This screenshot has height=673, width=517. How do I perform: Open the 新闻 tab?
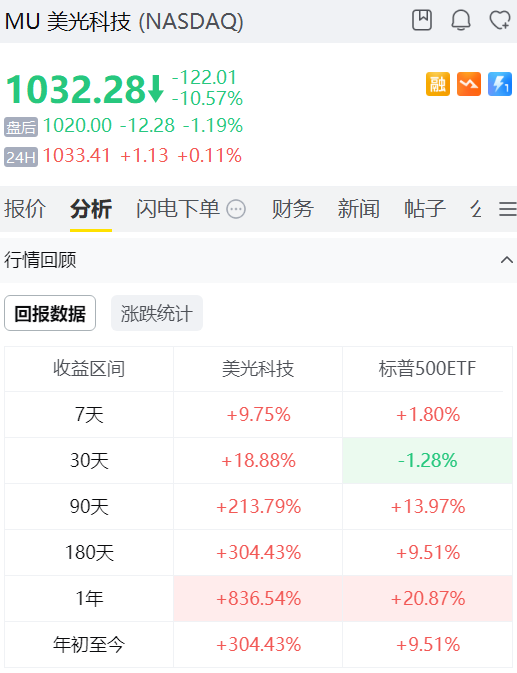pos(359,209)
